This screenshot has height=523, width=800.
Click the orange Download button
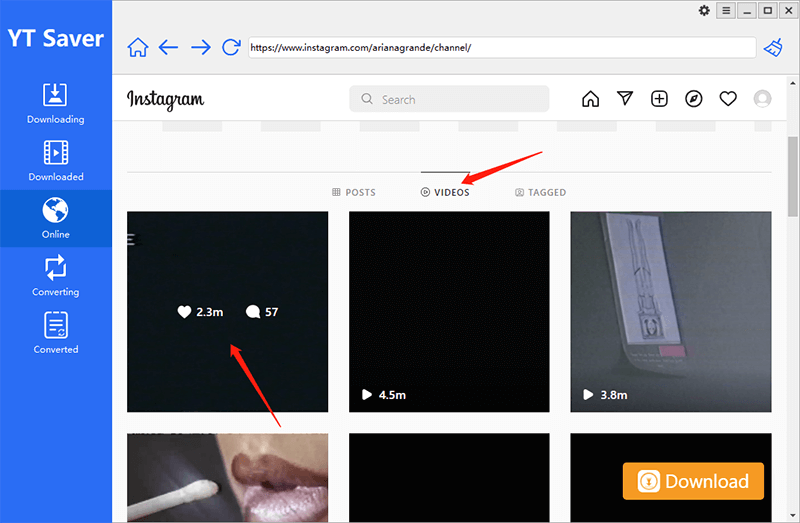(693, 481)
